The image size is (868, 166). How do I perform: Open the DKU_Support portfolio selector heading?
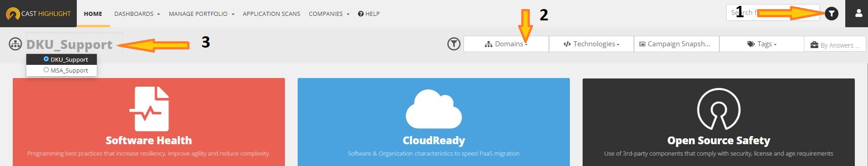70,44
